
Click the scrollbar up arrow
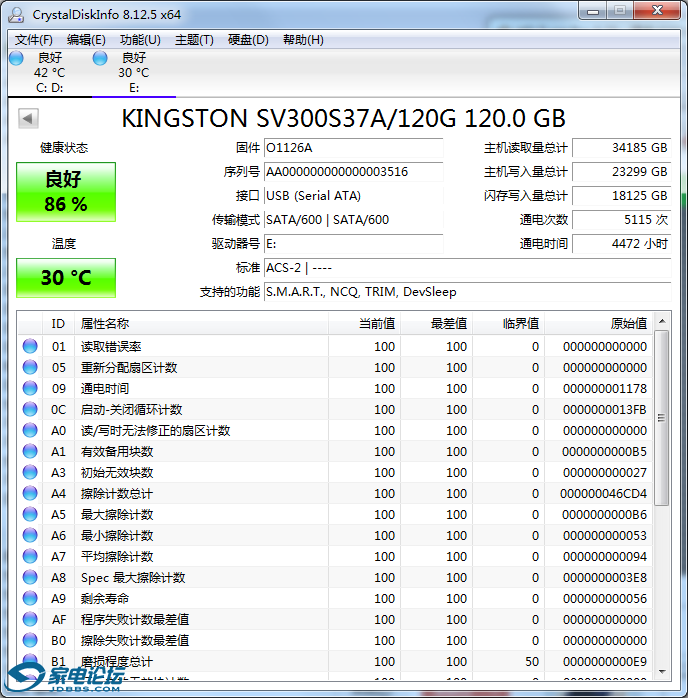(x=662, y=321)
